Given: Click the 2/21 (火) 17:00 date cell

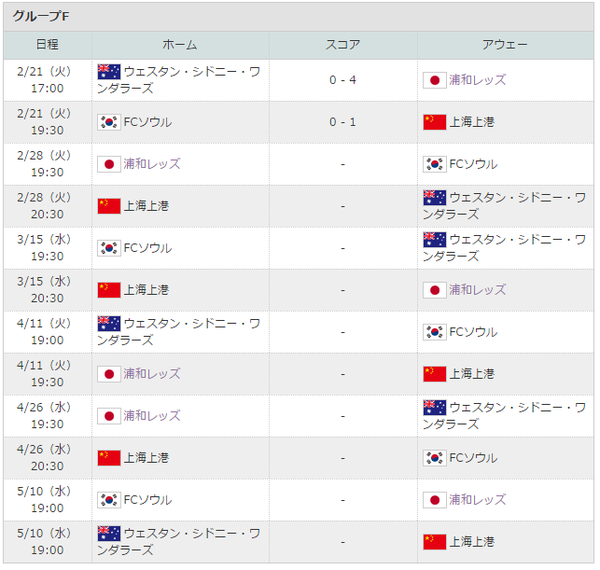Looking at the screenshot, I should [x=47, y=80].
